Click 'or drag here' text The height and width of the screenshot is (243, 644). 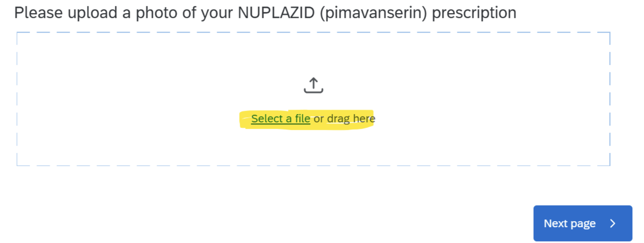pos(344,119)
